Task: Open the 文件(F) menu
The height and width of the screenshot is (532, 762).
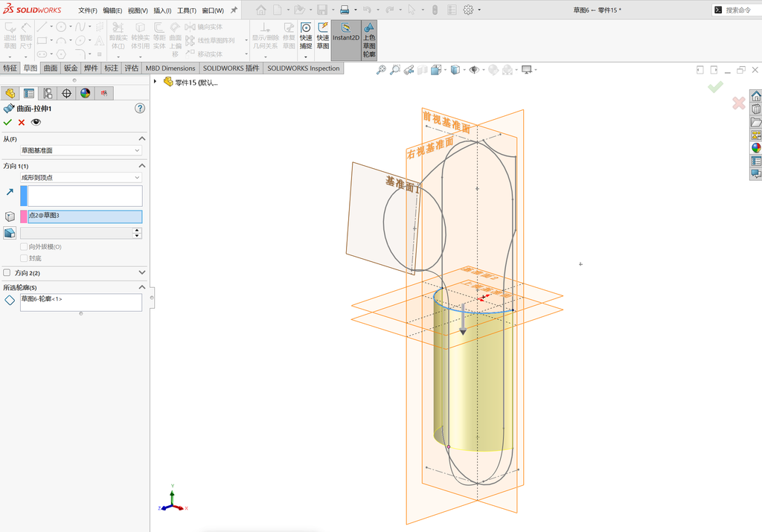Action: 88,10
